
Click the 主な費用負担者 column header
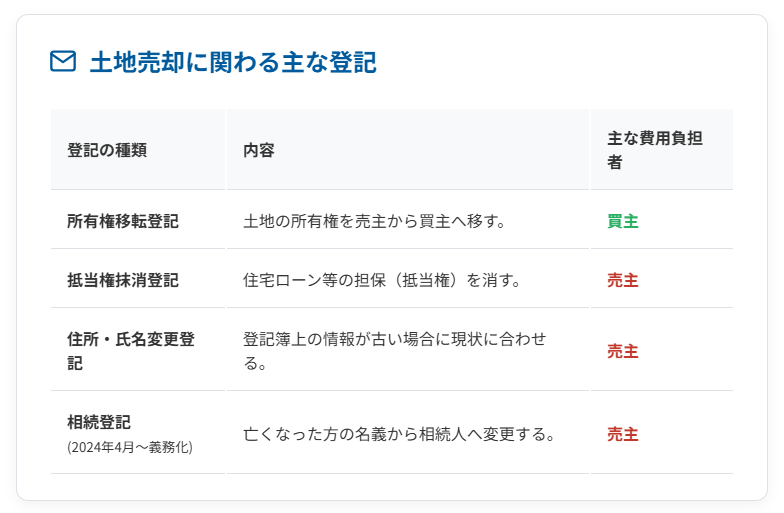tap(655, 150)
